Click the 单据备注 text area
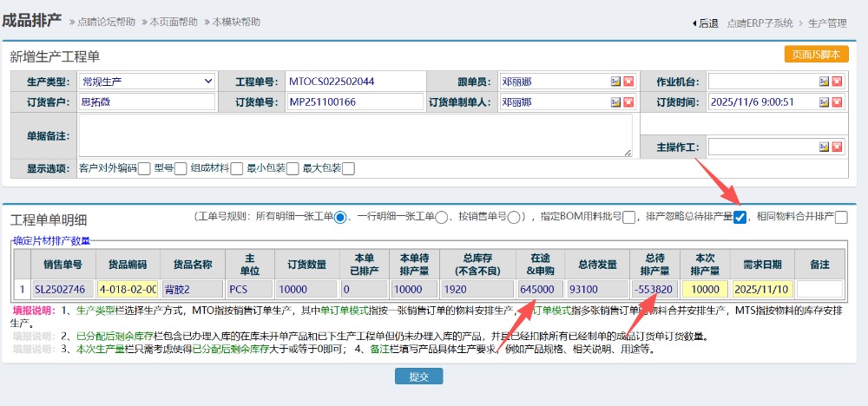The image size is (868, 406). 355,135
